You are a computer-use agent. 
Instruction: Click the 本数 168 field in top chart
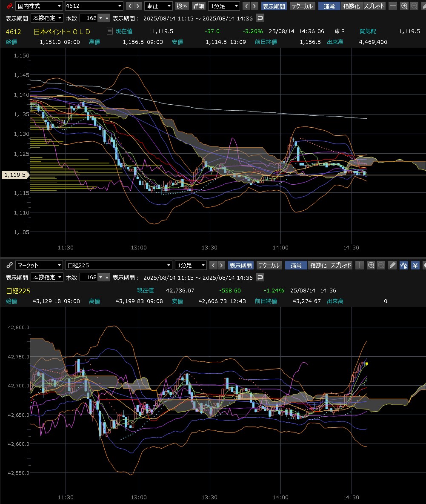coord(89,18)
